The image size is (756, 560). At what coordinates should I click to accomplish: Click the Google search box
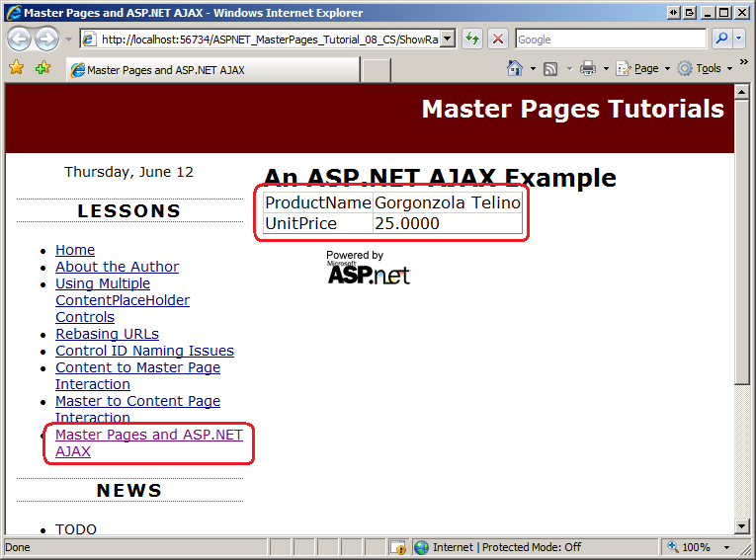pyautogui.click(x=611, y=40)
